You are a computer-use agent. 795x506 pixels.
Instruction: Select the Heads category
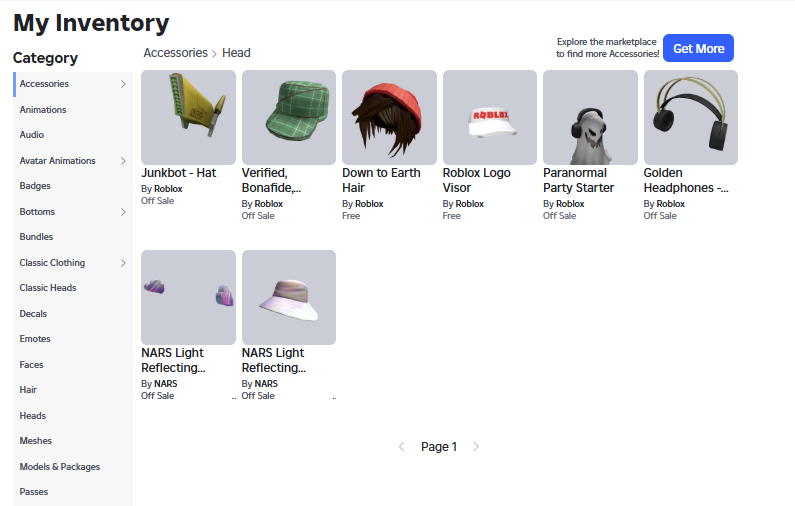tap(73, 416)
